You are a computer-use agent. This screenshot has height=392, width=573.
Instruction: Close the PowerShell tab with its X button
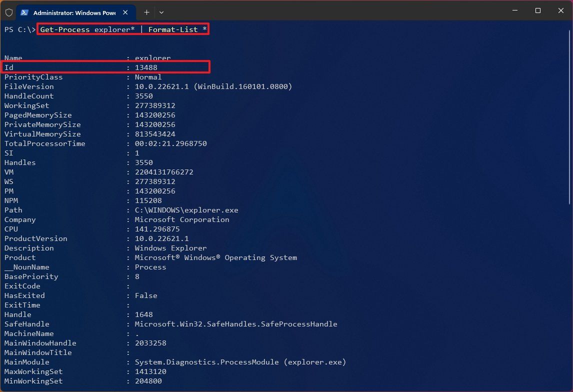[x=125, y=12]
